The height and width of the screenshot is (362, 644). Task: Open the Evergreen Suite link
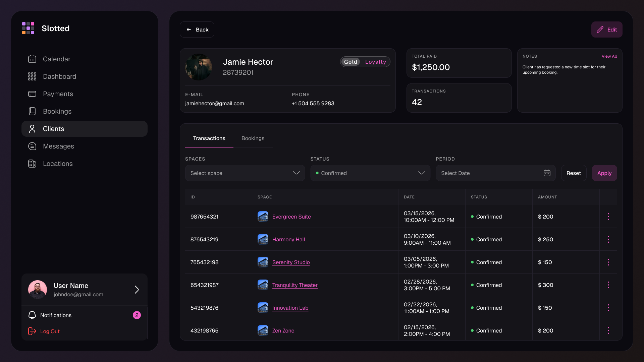291,217
